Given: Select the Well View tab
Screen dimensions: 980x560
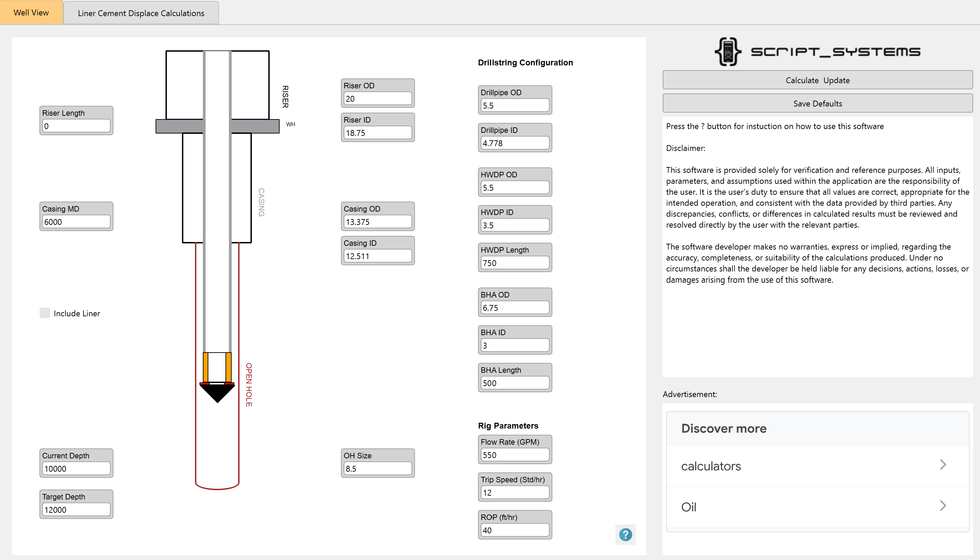Looking at the screenshot, I should coord(31,12).
